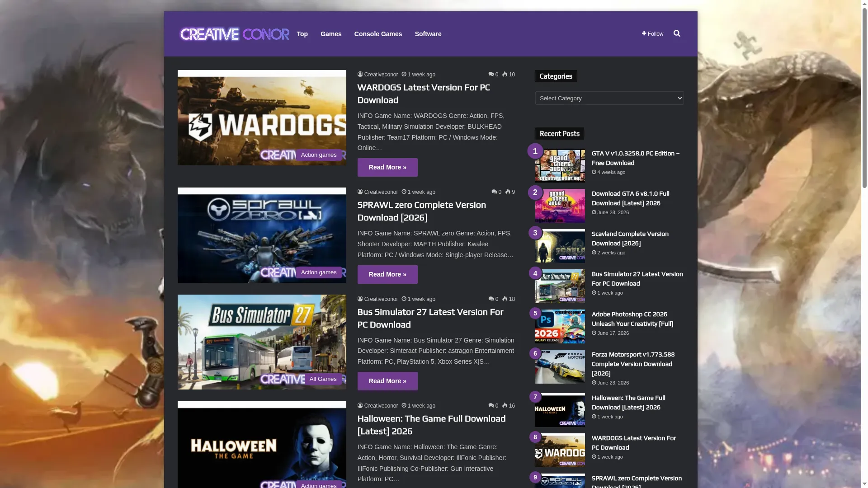Open Forza Motorsport v1.773.588 recent post
This screenshot has height=488, width=868.
pyautogui.click(x=633, y=364)
